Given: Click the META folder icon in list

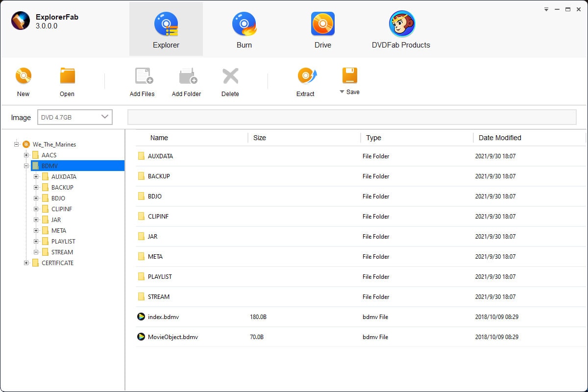Looking at the screenshot, I should pos(141,256).
